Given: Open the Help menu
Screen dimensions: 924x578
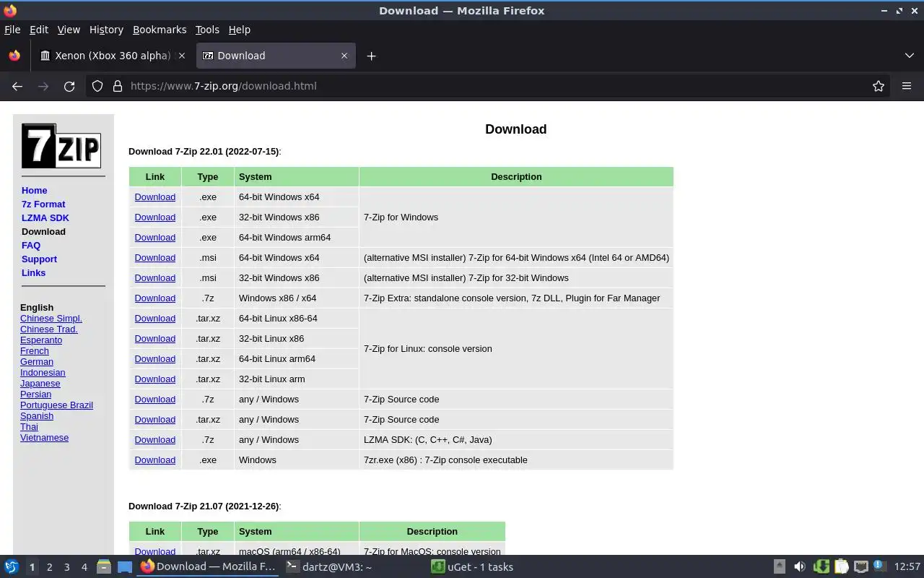Looking at the screenshot, I should click(240, 30).
